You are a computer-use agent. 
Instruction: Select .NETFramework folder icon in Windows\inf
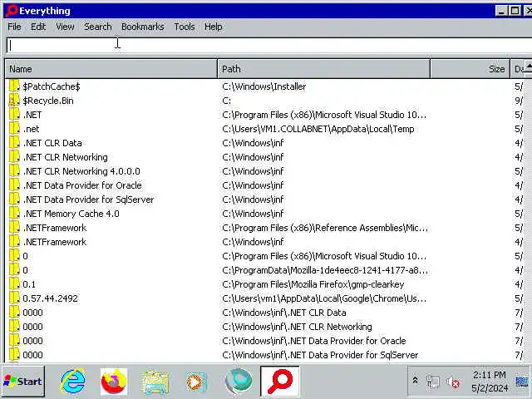tap(14, 242)
